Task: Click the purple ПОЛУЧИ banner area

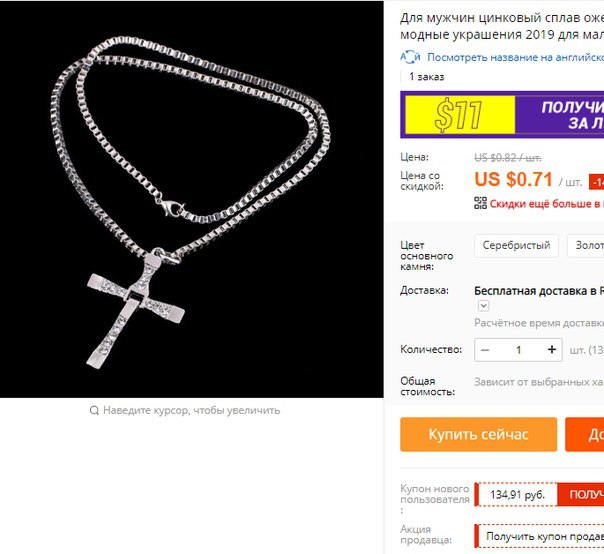Action: 559,115
